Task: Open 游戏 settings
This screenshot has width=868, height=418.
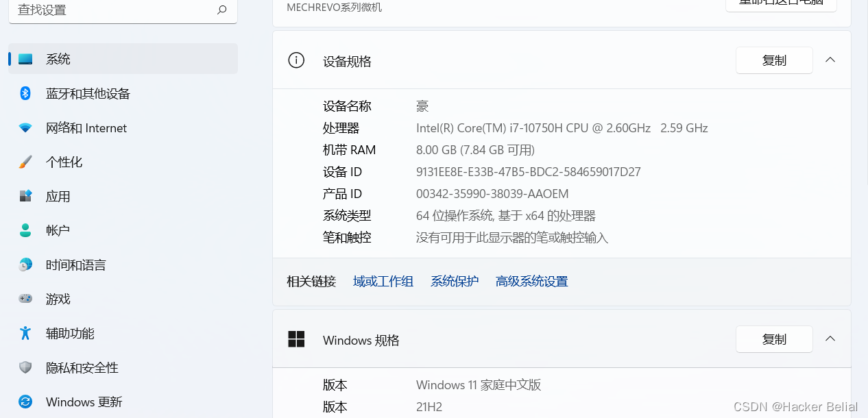Action: point(123,299)
